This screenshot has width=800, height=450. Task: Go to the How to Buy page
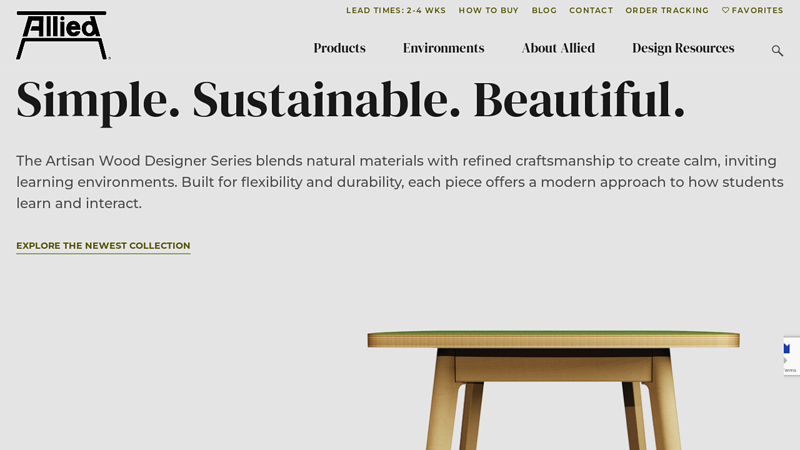[488, 10]
